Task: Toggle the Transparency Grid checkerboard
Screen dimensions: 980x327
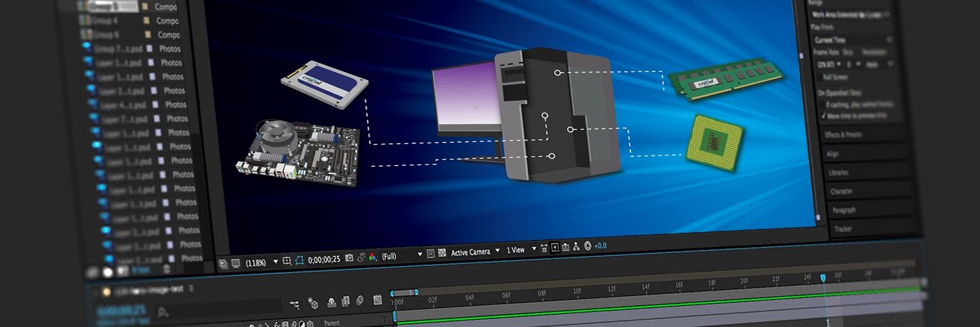Action: [x=442, y=253]
